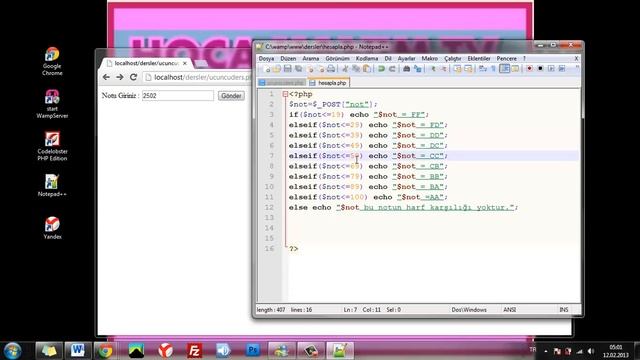
Task: Click the black macro Stop recording icon
Action: 540,69
